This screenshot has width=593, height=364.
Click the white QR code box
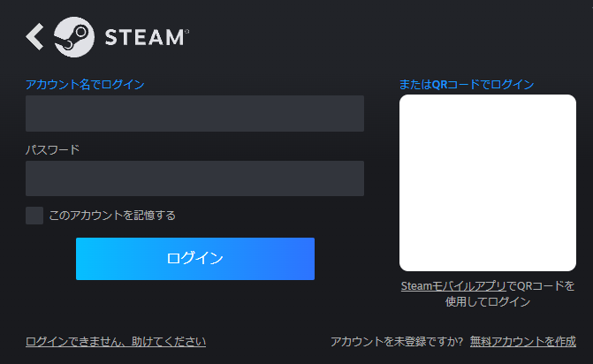[488, 183]
